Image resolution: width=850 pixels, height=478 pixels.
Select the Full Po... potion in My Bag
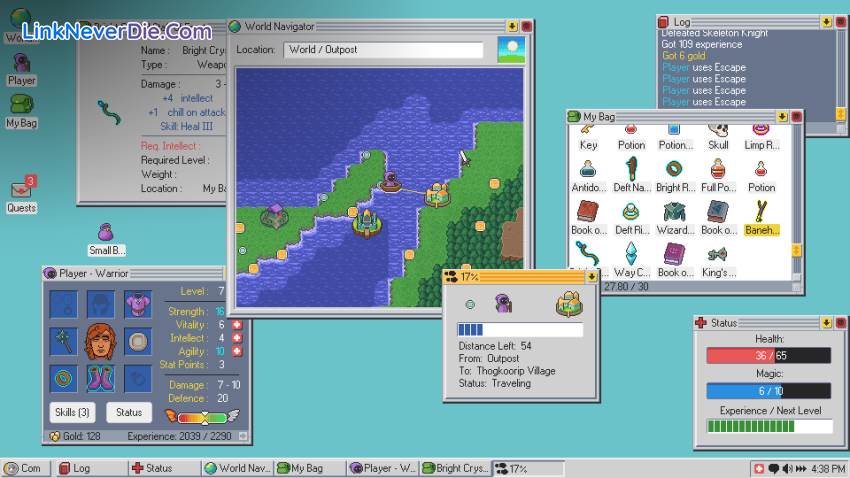[718, 177]
